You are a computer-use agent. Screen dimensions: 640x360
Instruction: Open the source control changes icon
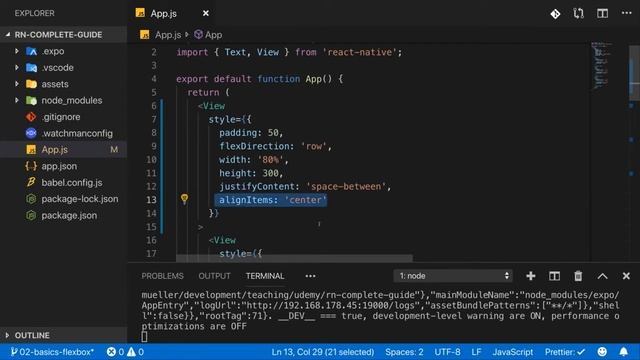point(555,14)
